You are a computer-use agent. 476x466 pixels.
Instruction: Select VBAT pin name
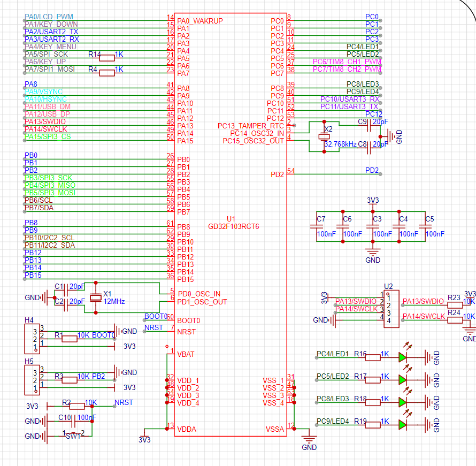[186, 354]
